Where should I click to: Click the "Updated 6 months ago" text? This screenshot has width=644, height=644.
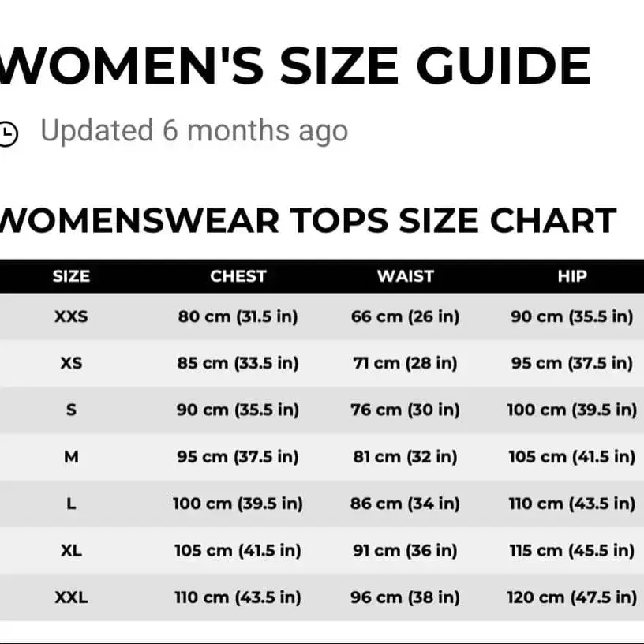[x=194, y=131]
